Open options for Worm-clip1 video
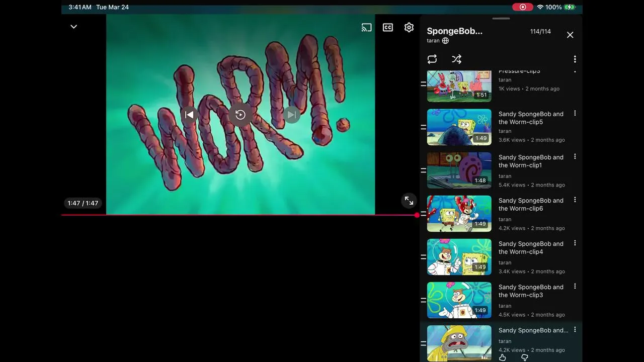Image resolution: width=644 pixels, height=362 pixels. 575,157
